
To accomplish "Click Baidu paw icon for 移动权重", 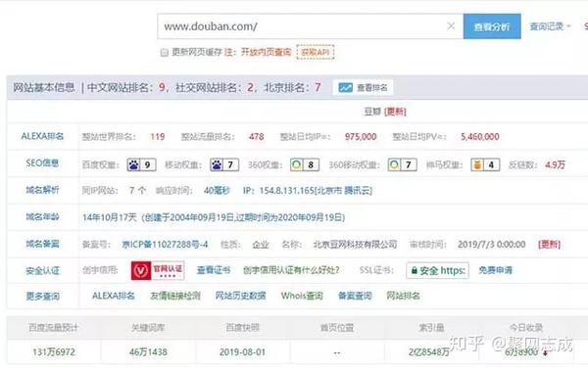I will point(216,164).
